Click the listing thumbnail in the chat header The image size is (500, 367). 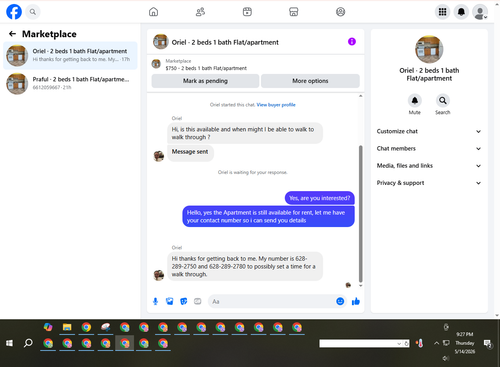click(160, 42)
